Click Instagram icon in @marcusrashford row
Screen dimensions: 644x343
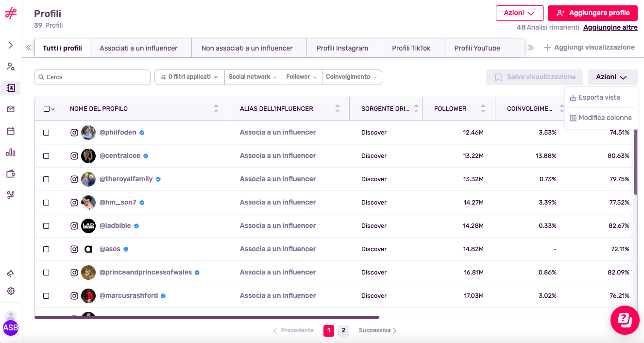pyautogui.click(x=74, y=296)
